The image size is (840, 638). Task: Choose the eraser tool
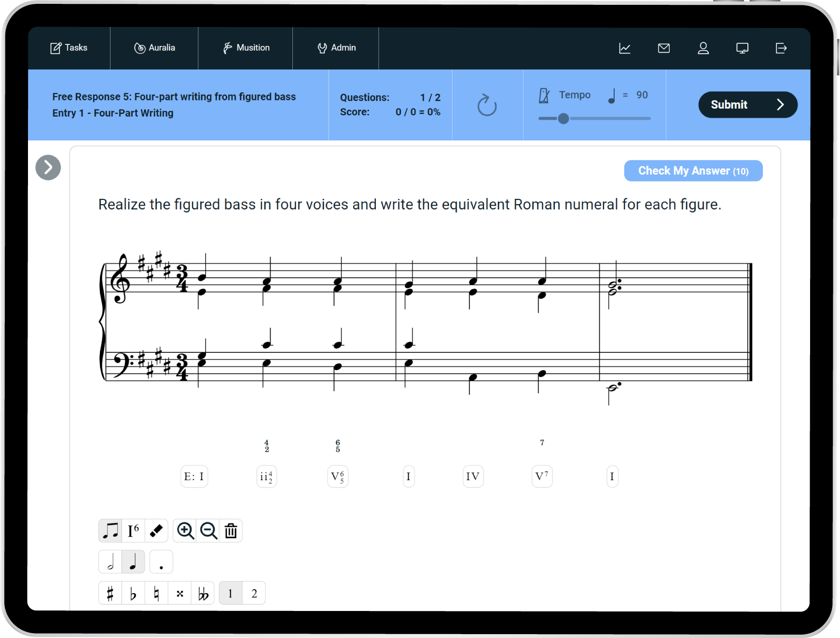(x=156, y=531)
